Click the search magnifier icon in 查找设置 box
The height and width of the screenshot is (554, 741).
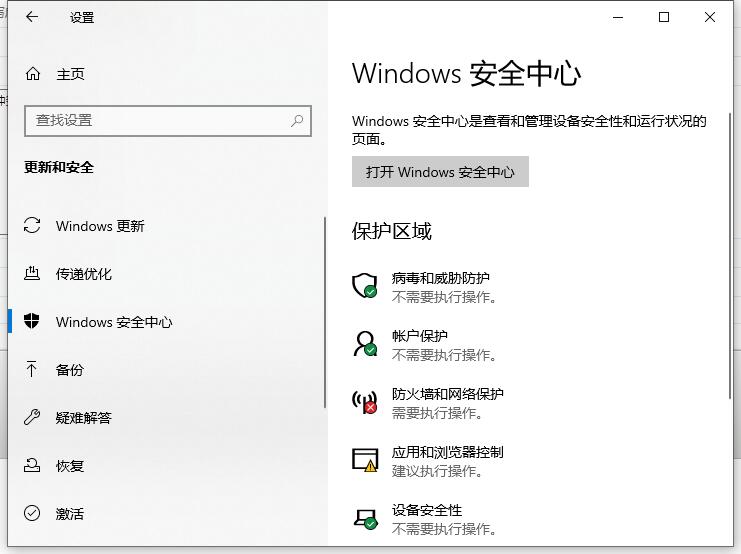pyautogui.click(x=297, y=121)
